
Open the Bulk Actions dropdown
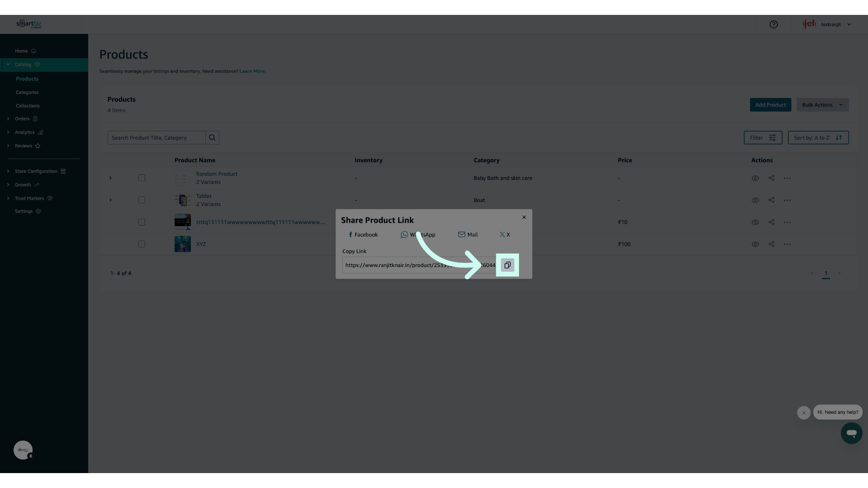click(x=822, y=105)
